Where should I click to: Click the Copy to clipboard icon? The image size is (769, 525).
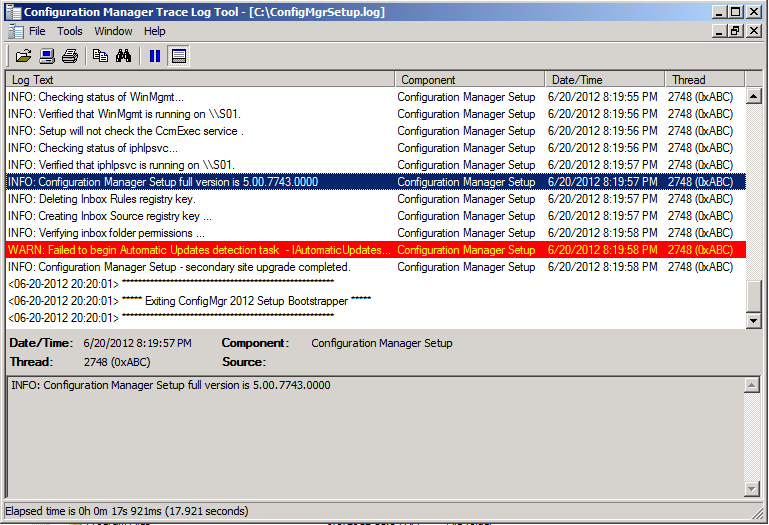(x=101, y=56)
